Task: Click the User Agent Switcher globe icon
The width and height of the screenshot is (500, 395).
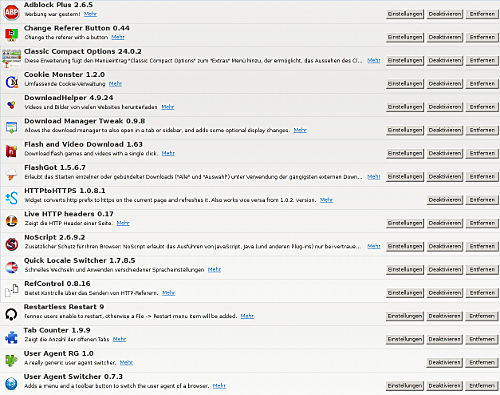Action: coord(11,384)
